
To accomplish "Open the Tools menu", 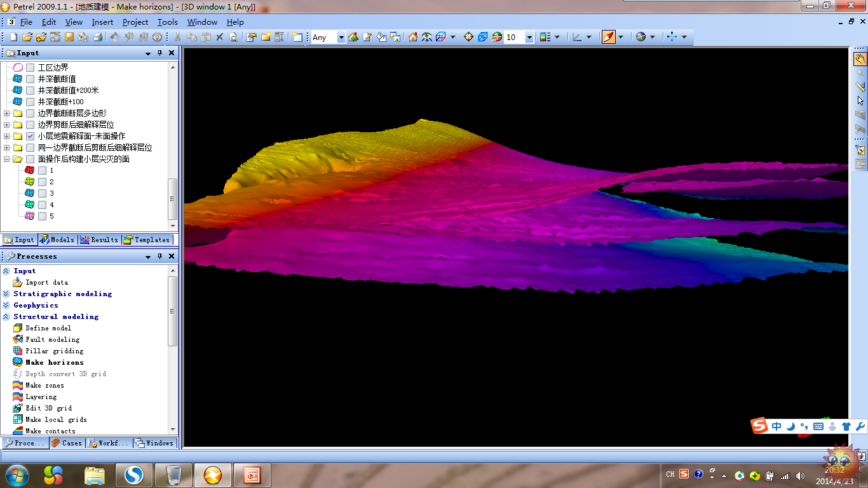I will tap(168, 22).
